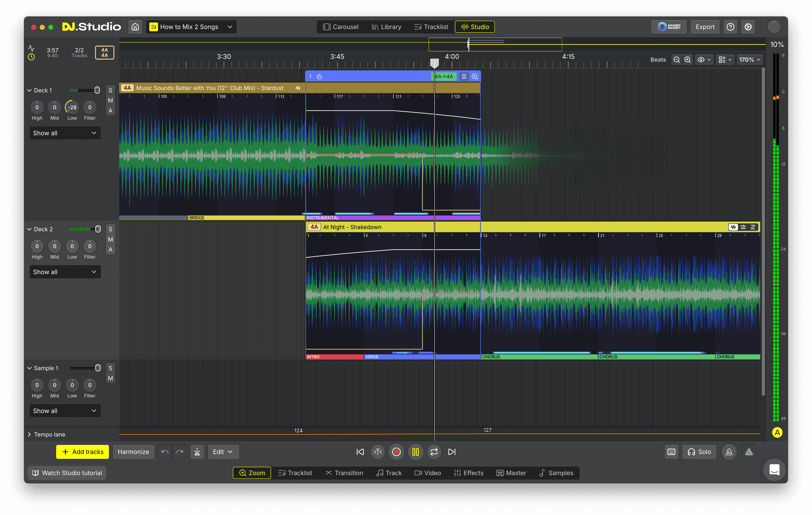The width and height of the screenshot is (812, 515).
Task: Click the transition lock icon
Action: click(319, 77)
